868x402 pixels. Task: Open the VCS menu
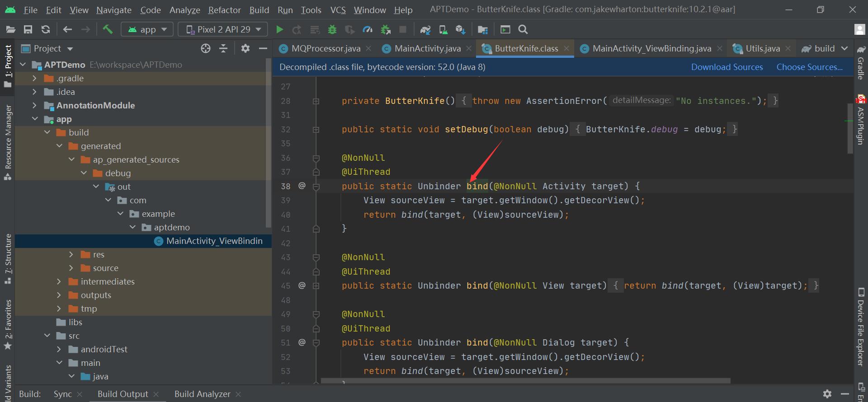[x=338, y=10]
